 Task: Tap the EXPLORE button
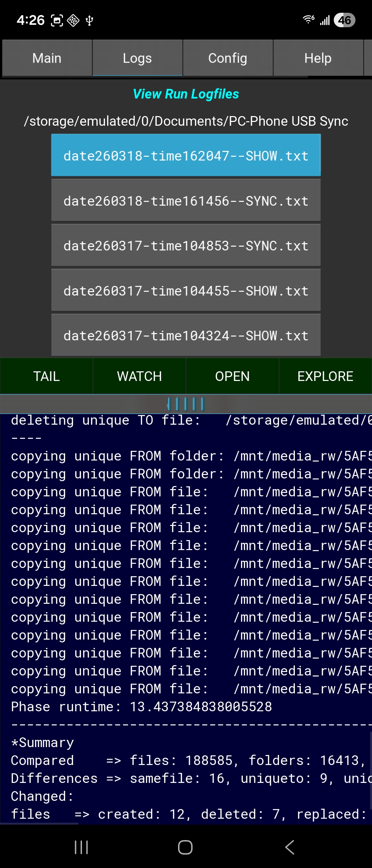point(325,376)
